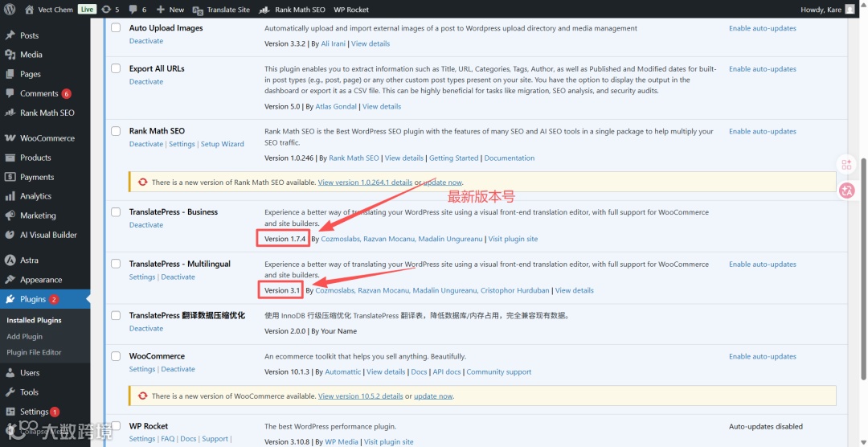868x447 pixels.
Task: Click Rank Math SEO sidebar icon
Action: coord(10,113)
